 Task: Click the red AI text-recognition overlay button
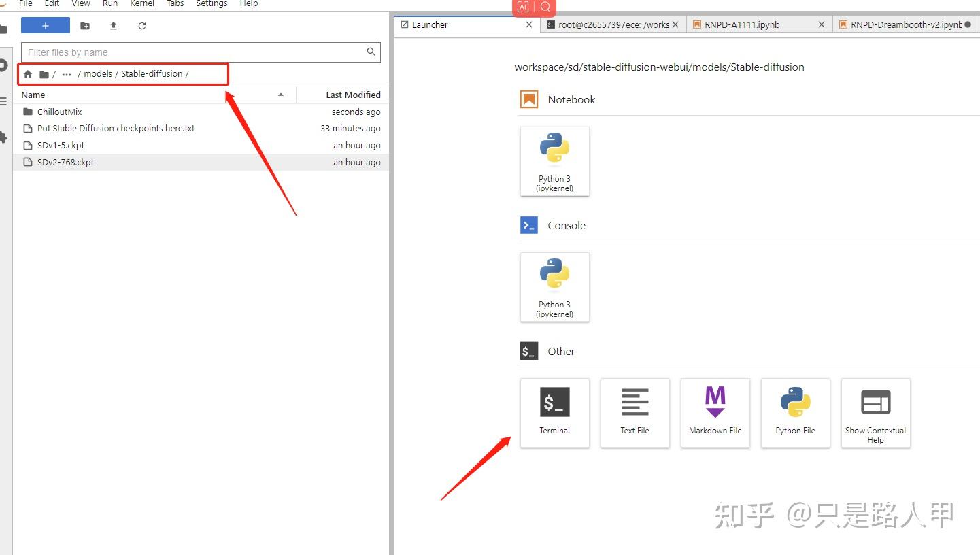pos(523,7)
